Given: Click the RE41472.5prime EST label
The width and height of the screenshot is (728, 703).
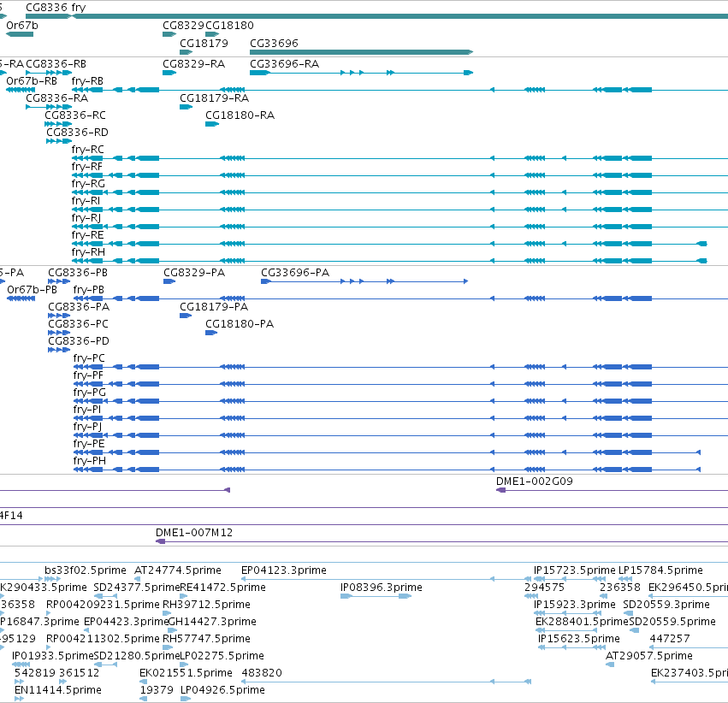Looking at the screenshot, I should [223, 588].
